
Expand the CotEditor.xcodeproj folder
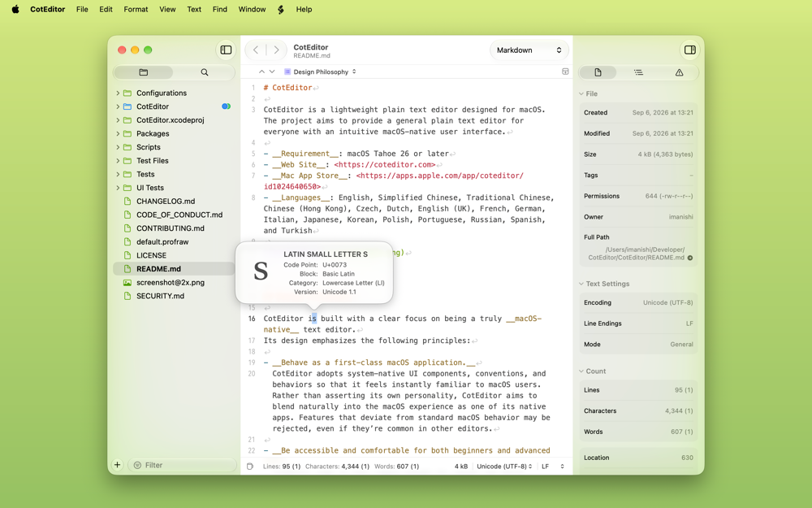pos(118,119)
